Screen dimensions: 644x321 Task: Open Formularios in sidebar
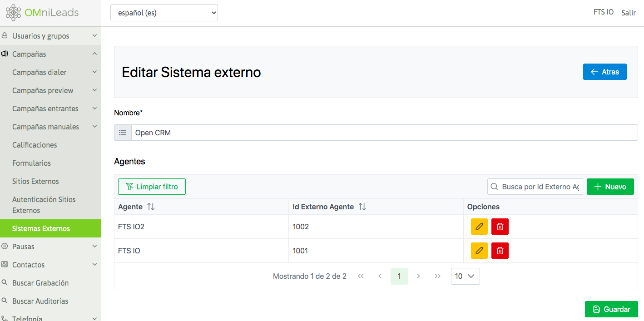click(x=31, y=163)
